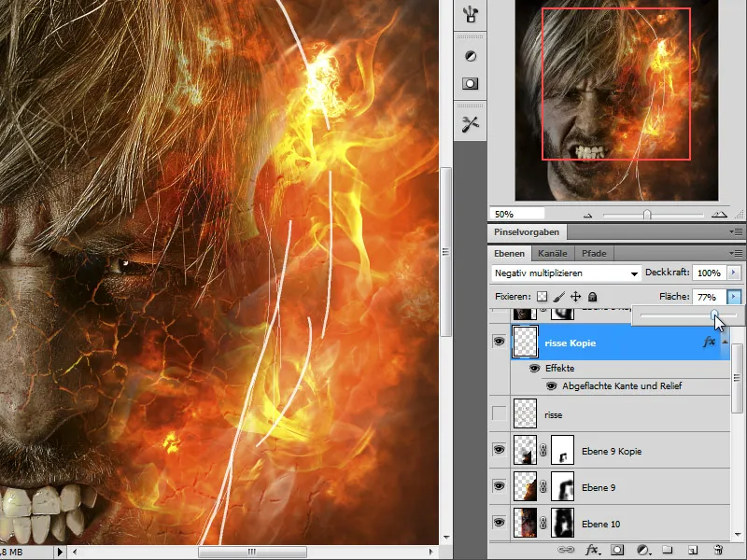This screenshot has height=560, width=747.
Task: Click the canvas horizontal scrollbar thumb
Action: click(x=252, y=552)
